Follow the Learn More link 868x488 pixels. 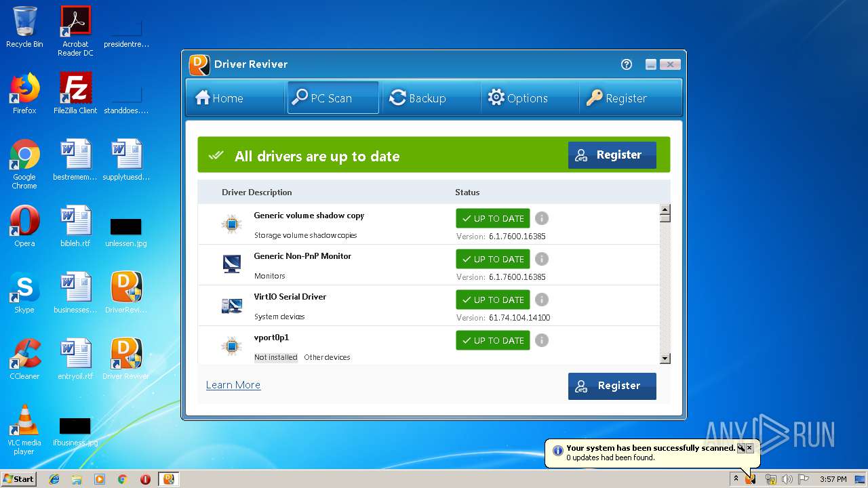(x=233, y=385)
